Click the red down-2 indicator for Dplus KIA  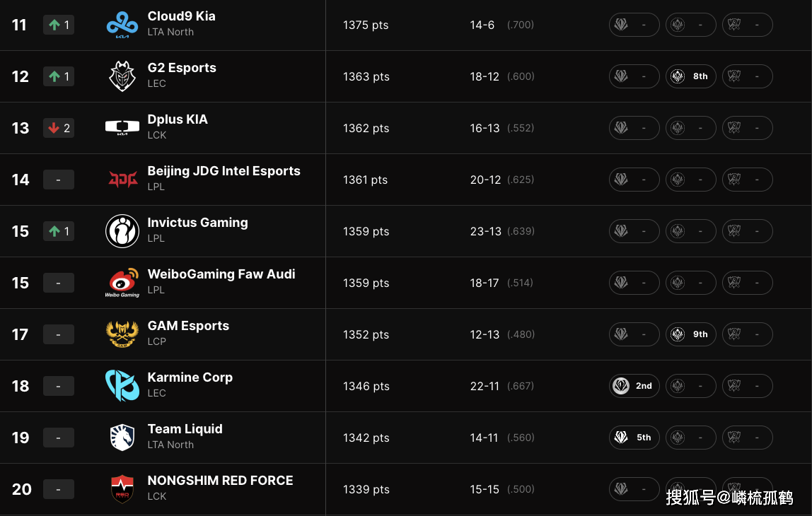59,128
